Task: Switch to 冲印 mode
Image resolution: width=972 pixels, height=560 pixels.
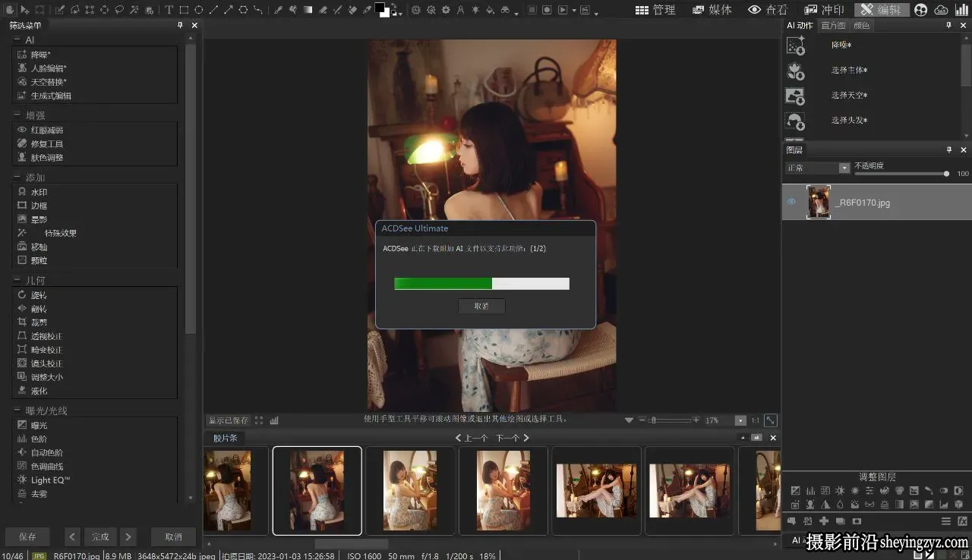Action: [825, 10]
